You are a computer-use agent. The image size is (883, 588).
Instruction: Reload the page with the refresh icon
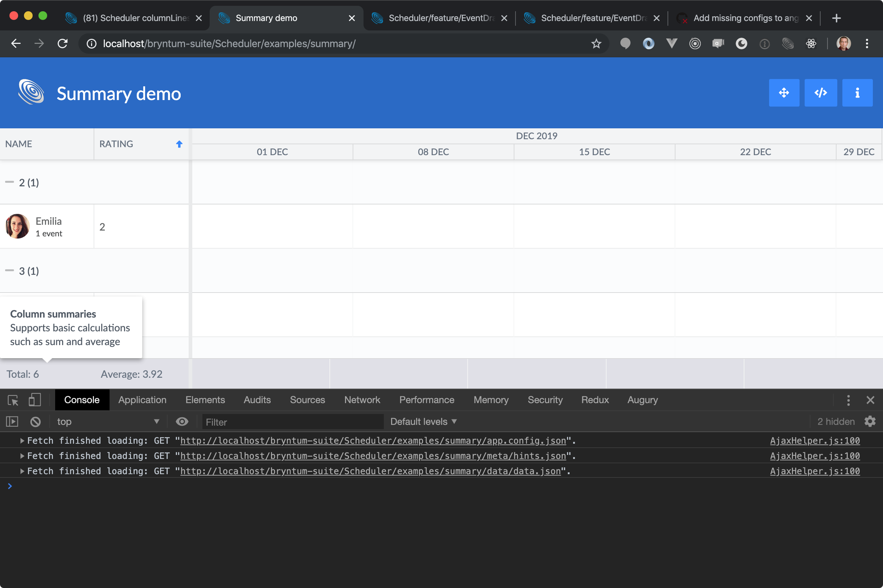pyautogui.click(x=63, y=44)
